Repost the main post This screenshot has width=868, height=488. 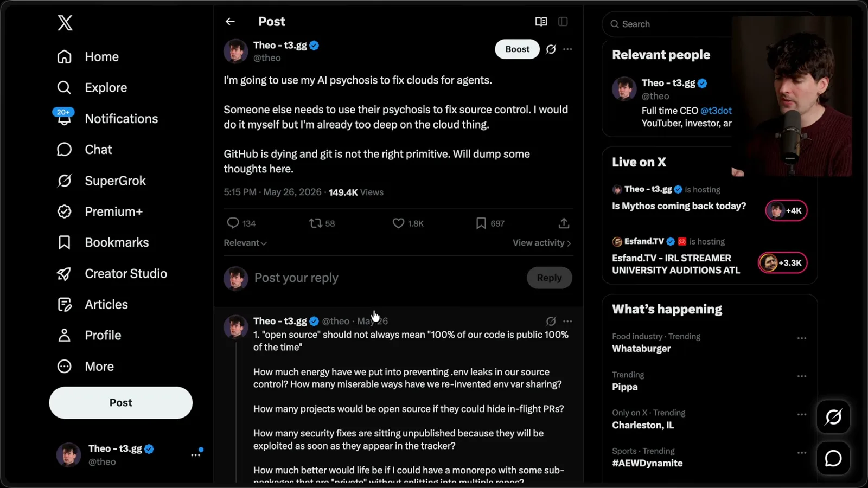click(315, 223)
